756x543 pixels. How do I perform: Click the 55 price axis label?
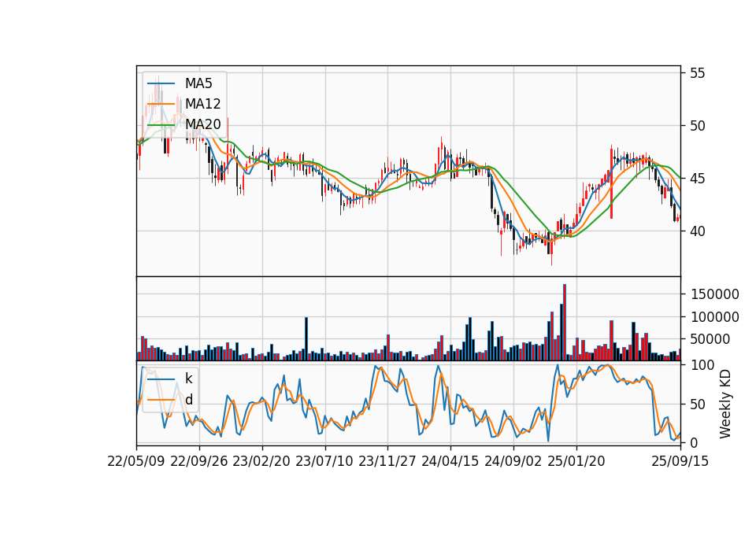697,73
